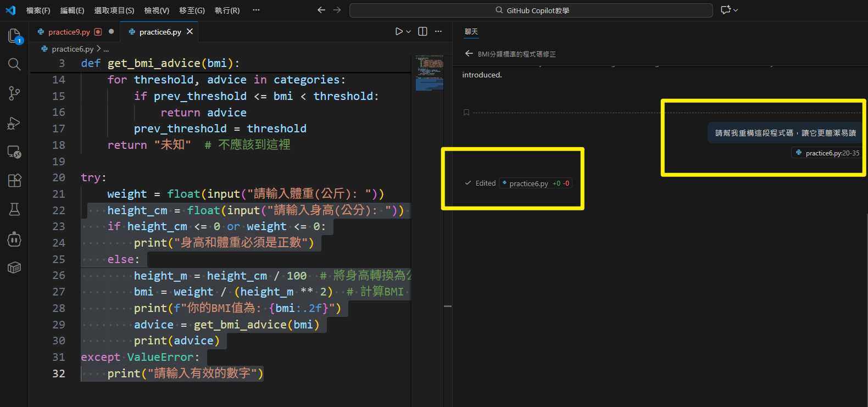Open the Testing flask view

[x=14, y=209]
